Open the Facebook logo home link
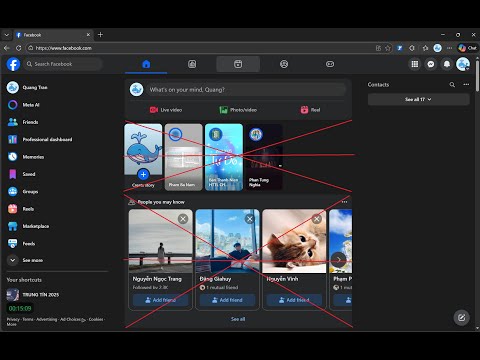The image size is (480, 360). [13, 64]
